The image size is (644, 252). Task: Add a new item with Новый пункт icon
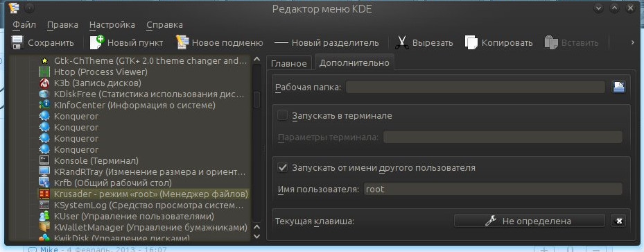97,42
